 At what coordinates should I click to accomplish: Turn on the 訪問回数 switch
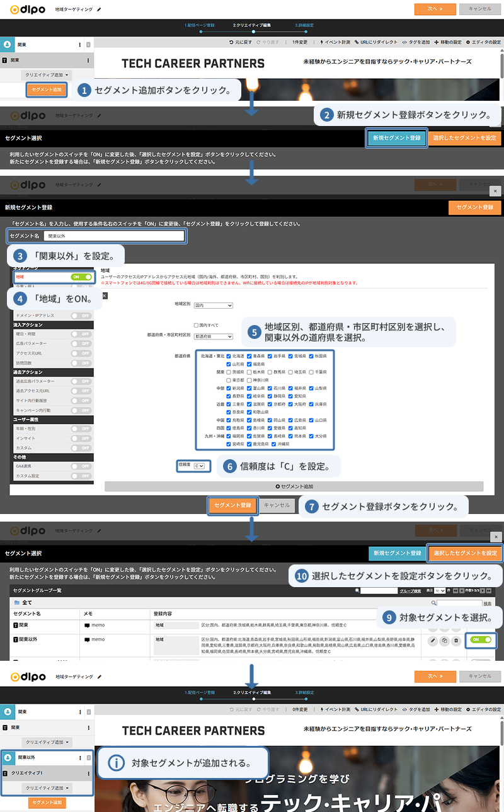81,363
